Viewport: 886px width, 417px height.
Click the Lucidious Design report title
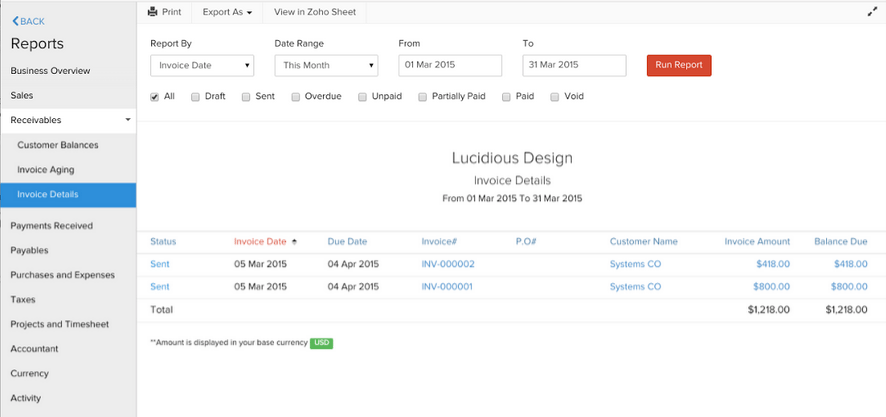coord(512,158)
